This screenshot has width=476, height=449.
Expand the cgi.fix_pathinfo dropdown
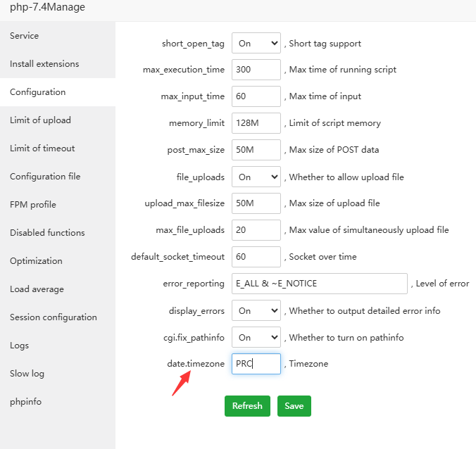pyautogui.click(x=256, y=337)
